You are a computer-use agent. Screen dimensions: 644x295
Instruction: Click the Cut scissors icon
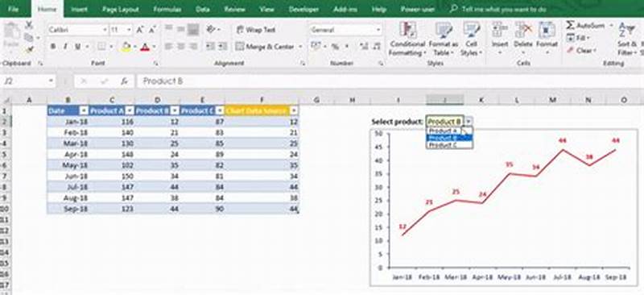29,26
